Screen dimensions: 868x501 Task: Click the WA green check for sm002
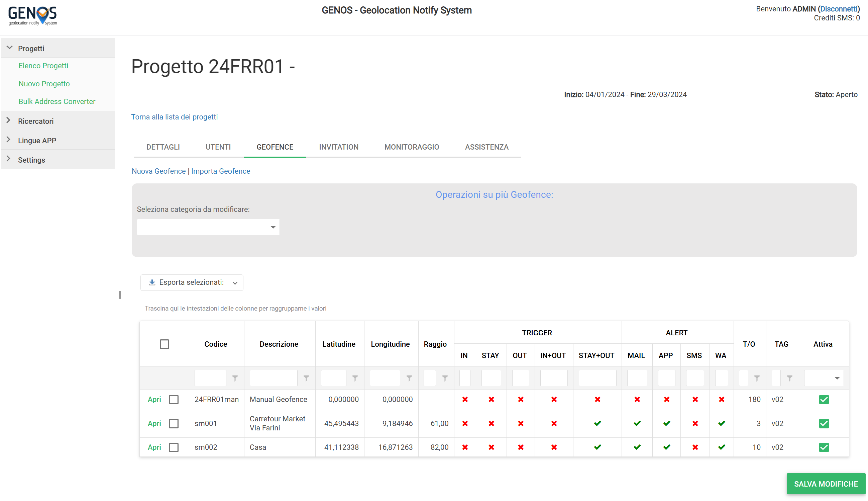click(x=722, y=447)
